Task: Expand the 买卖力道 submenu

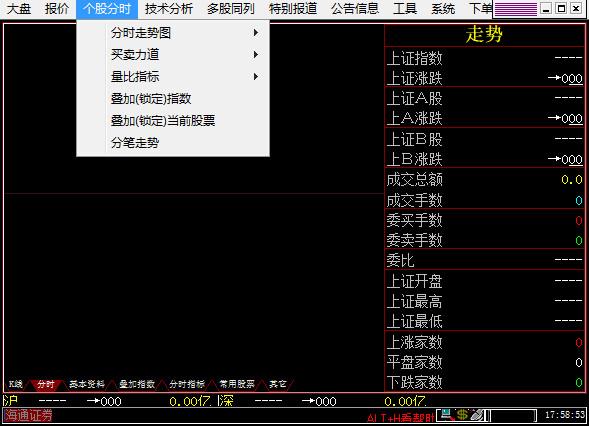Action: [173, 55]
